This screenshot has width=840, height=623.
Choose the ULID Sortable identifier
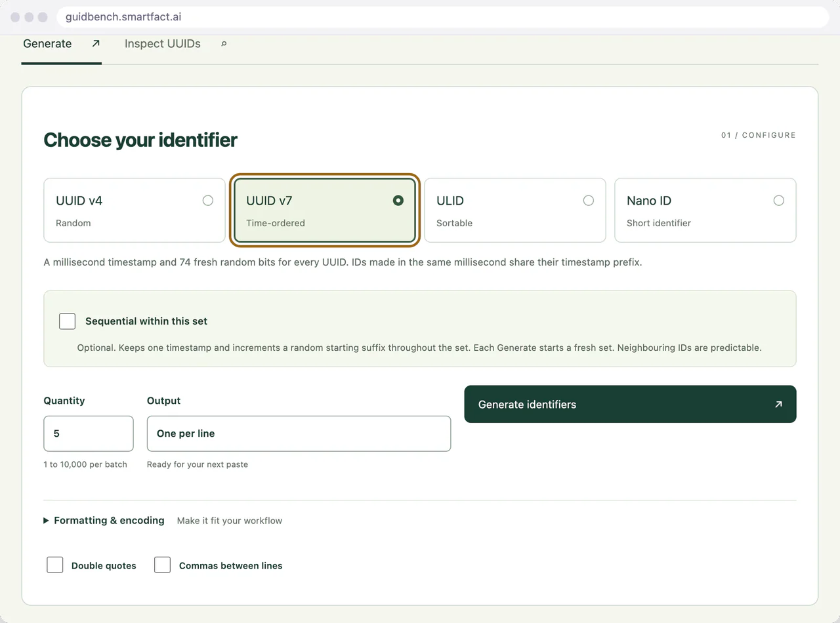tap(515, 211)
